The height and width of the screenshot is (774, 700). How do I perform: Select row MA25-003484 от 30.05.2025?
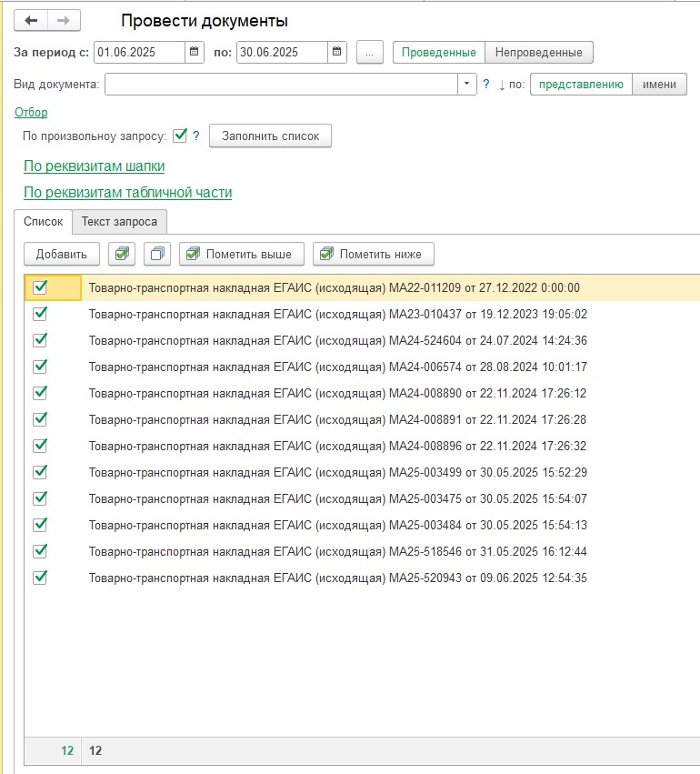(362, 525)
